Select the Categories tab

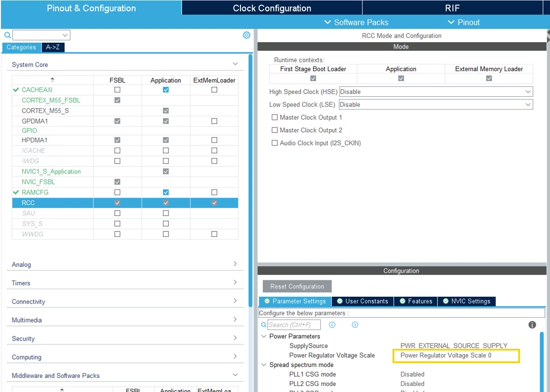point(21,48)
